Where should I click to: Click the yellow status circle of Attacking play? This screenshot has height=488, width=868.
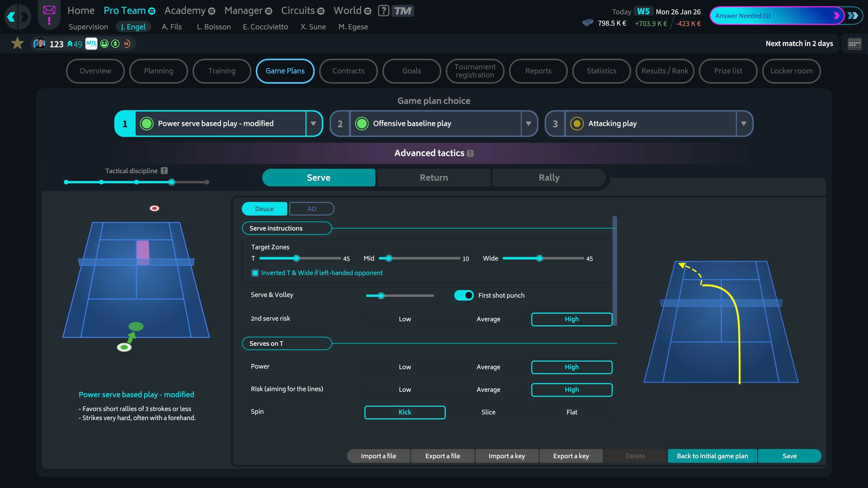click(x=577, y=123)
